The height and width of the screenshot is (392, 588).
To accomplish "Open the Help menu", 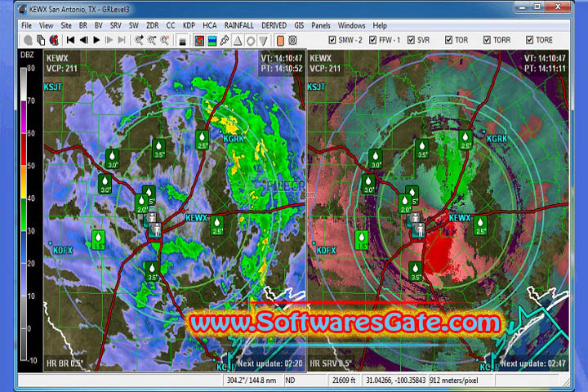I will point(380,25).
